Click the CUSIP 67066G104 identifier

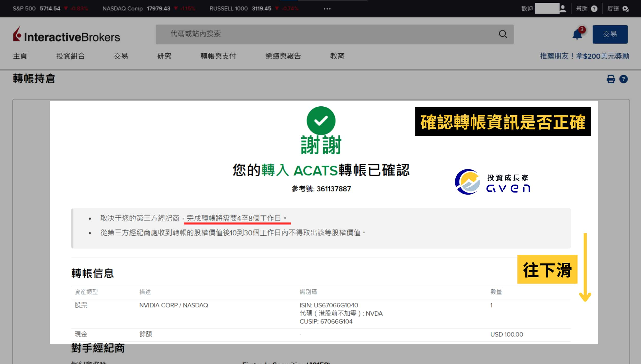(326, 321)
